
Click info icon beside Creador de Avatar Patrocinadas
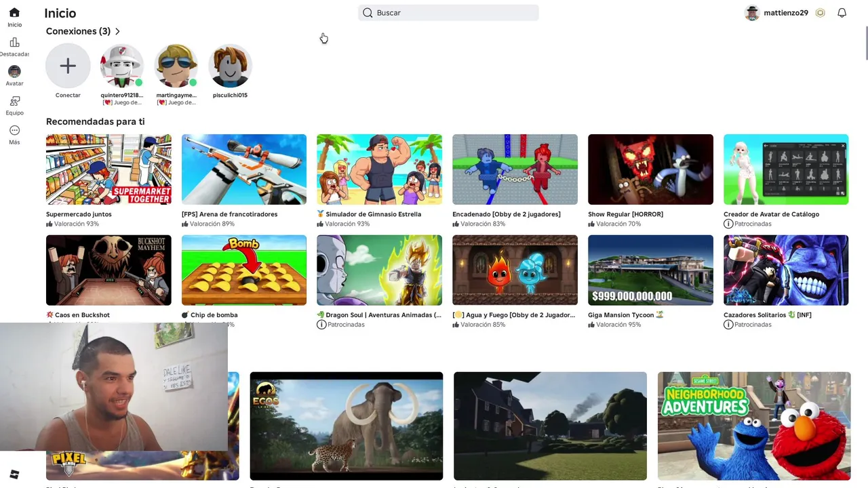pyautogui.click(x=728, y=224)
